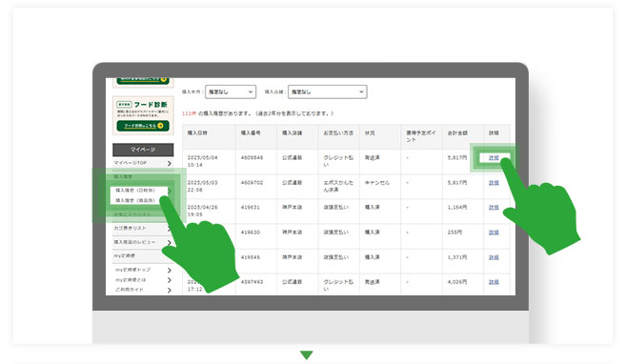Click the 112件 purchase history count text
This screenshot has height=364, width=625.
(189, 113)
